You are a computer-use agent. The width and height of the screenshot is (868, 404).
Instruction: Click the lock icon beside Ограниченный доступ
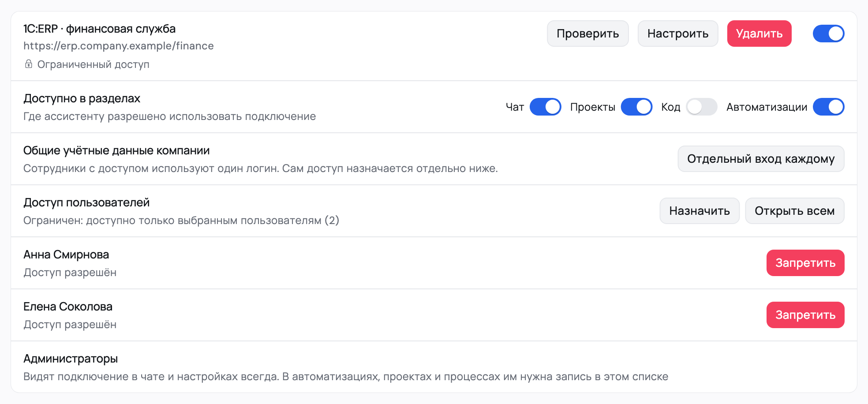[29, 64]
